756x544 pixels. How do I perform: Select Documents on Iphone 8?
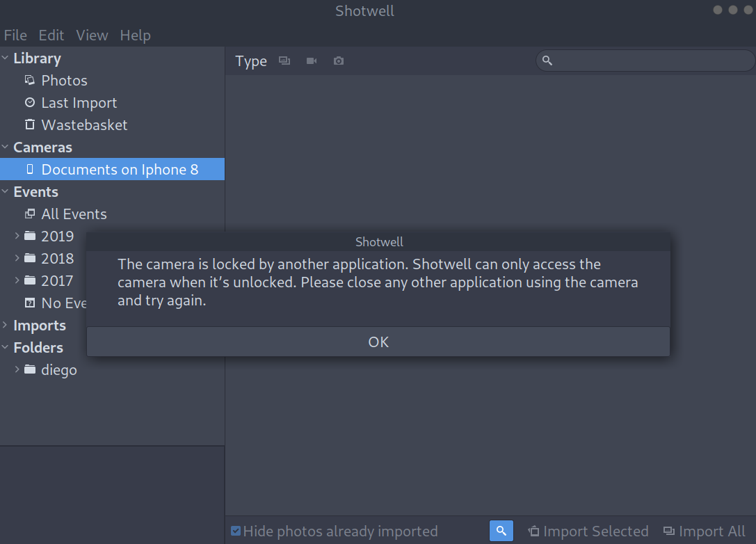(113, 169)
